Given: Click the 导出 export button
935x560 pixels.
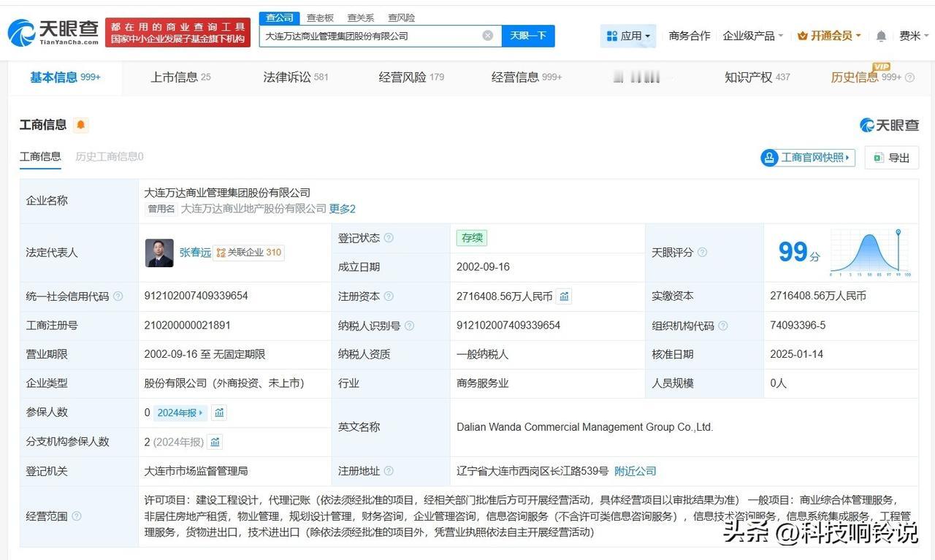Looking at the screenshot, I should (x=892, y=158).
